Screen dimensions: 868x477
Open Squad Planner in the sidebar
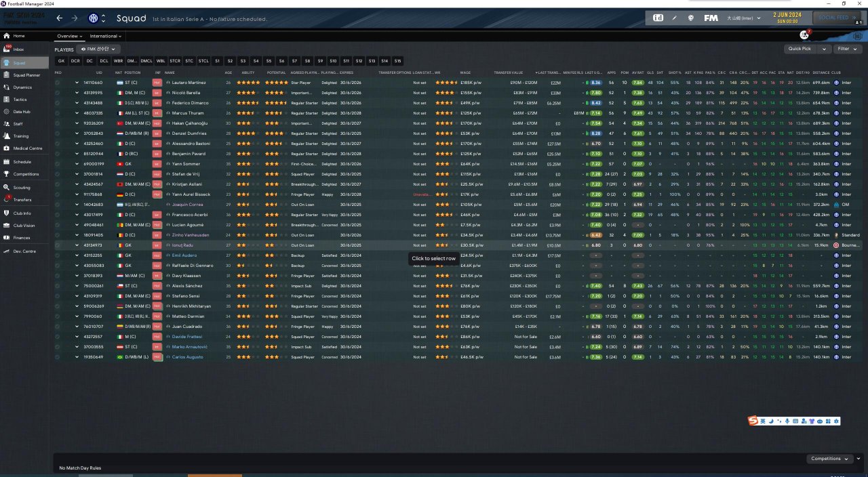(x=25, y=75)
